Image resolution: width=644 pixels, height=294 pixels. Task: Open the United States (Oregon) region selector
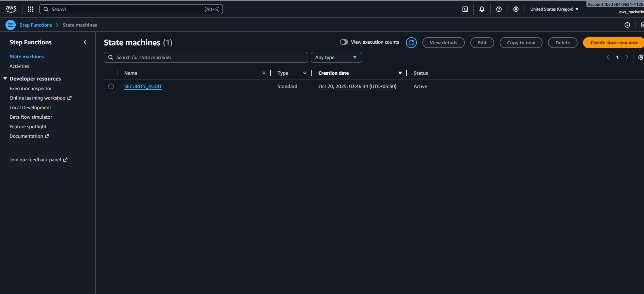pos(554,9)
